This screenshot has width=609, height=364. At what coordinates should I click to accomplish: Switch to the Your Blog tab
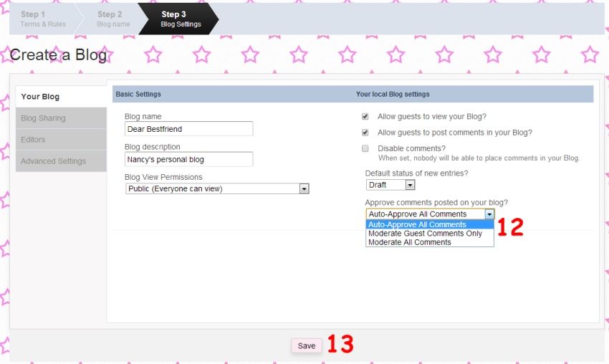pos(61,96)
